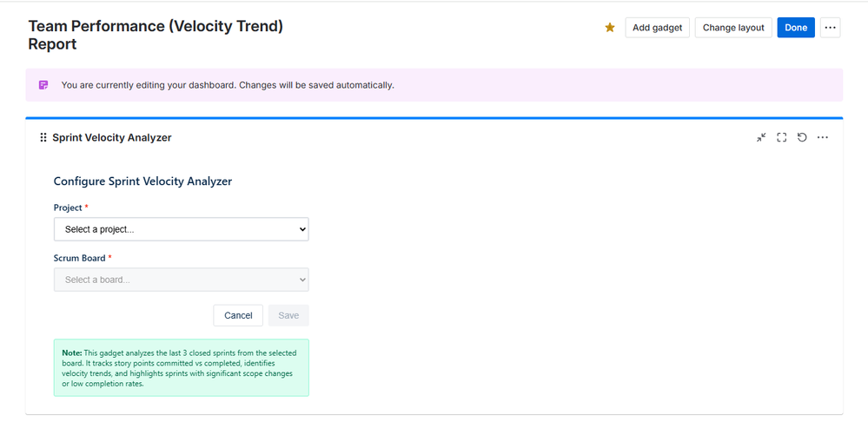Image resolution: width=868 pixels, height=422 pixels.
Task: Grab the gadget drag handle icon
Action: pos(43,138)
